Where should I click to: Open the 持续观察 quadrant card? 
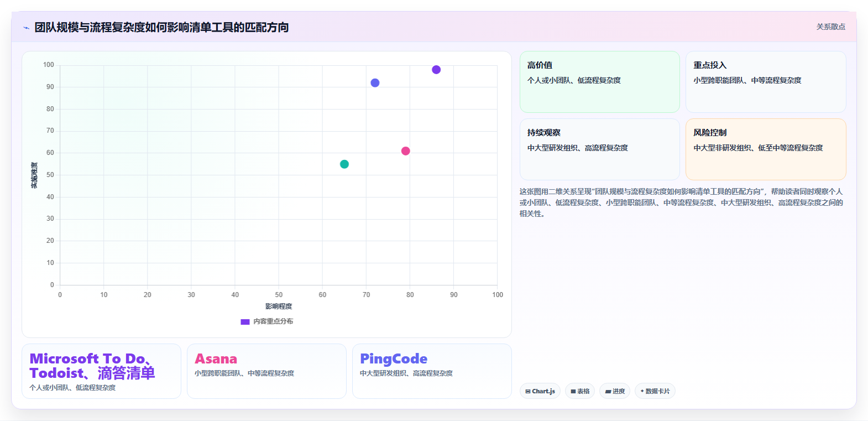(600, 149)
